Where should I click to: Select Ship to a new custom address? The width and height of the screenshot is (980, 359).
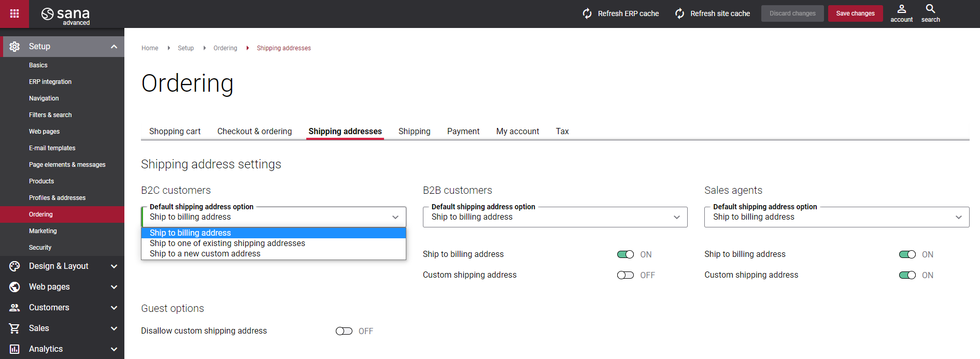(274, 254)
